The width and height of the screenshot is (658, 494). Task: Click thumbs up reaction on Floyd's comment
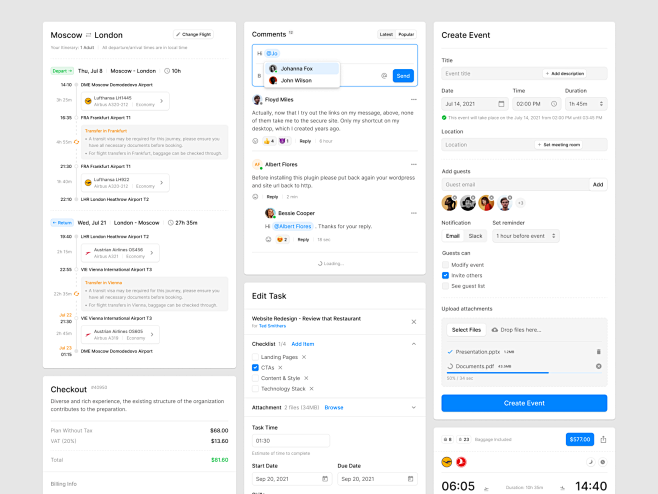coord(269,141)
